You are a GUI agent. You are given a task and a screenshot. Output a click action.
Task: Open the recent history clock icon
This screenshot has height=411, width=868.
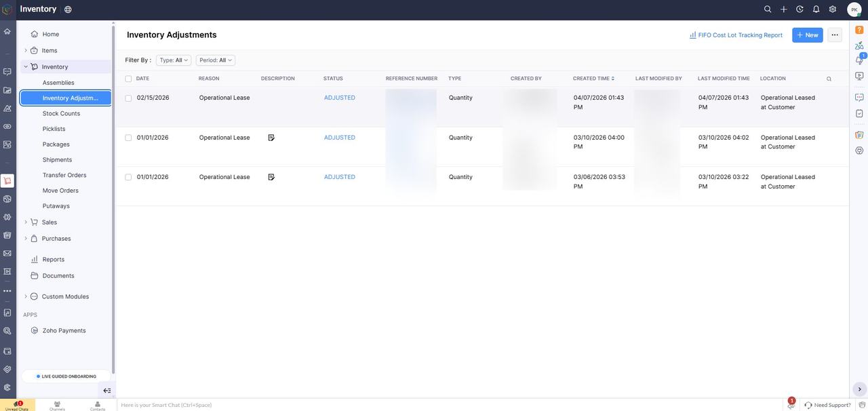coord(800,9)
